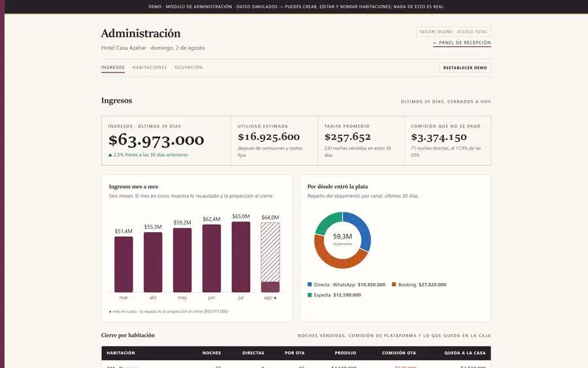The image size is (588, 368).
Task: Select the may bar in chart
Action: (x=182, y=260)
